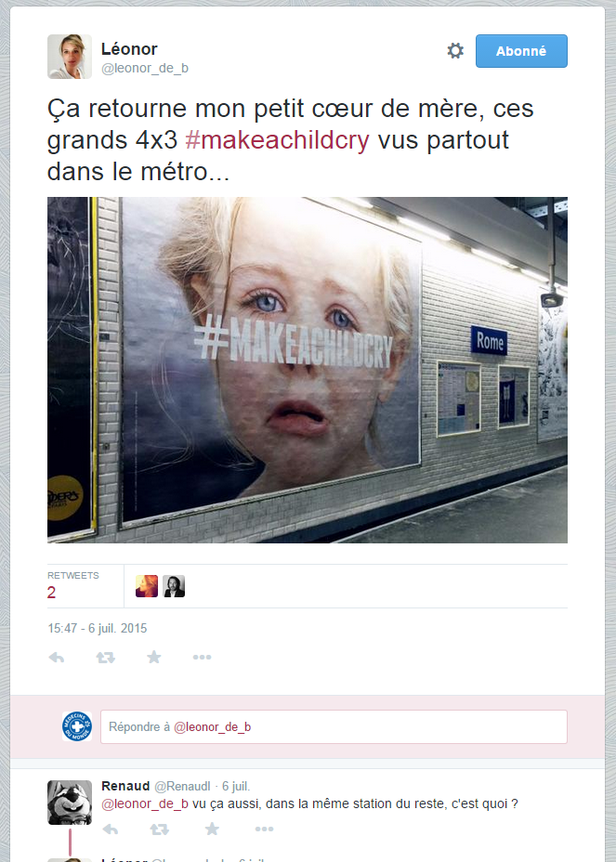Enlarge the metro poster photo
Image resolution: width=616 pixels, height=862 pixels.
coord(308,370)
